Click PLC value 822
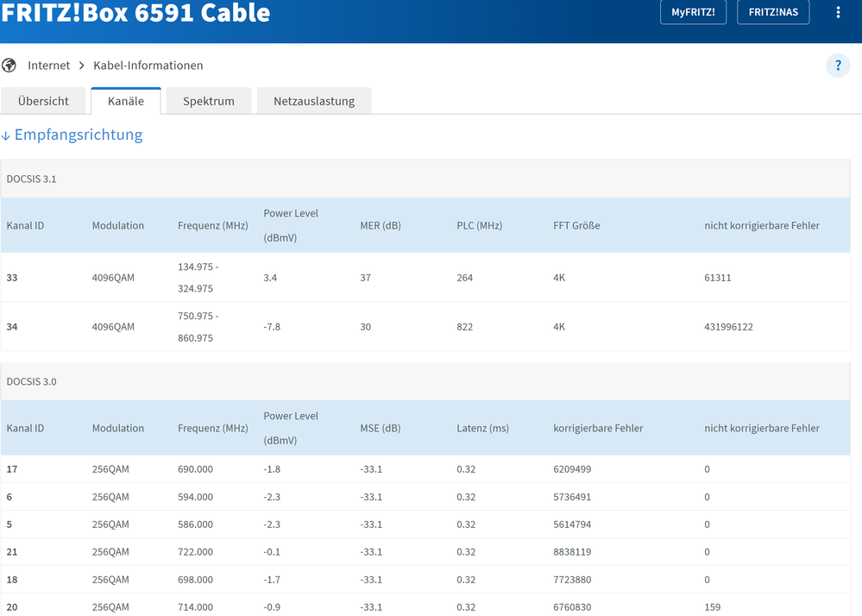Image resolution: width=862 pixels, height=616 pixels. (464, 327)
